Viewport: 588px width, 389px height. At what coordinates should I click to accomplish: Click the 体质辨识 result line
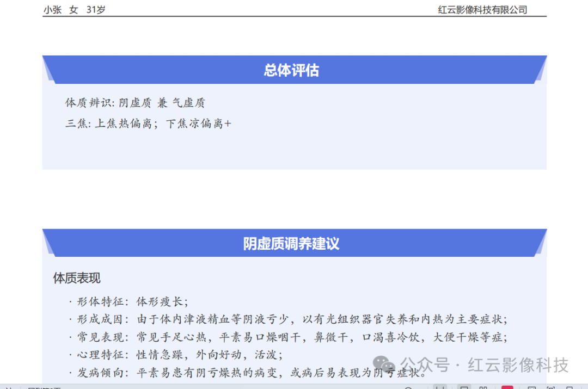(x=135, y=103)
